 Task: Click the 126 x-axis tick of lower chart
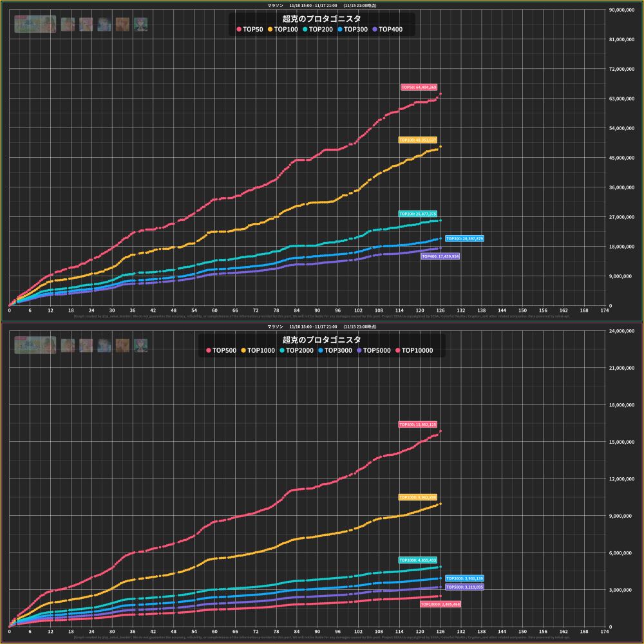point(440,632)
